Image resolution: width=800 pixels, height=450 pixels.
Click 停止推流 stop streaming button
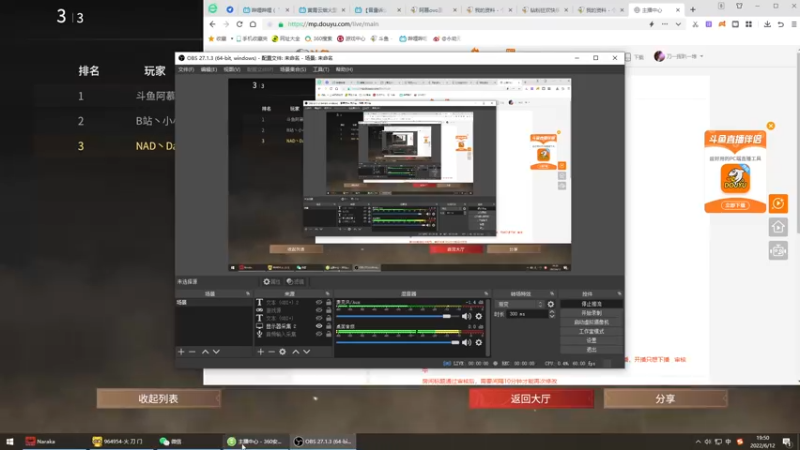point(591,304)
